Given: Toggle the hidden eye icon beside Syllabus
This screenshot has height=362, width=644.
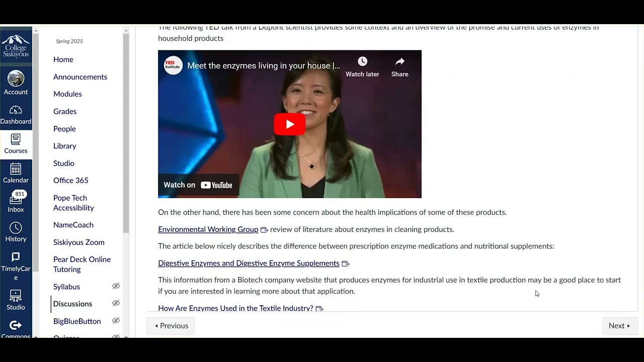Looking at the screenshot, I should (x=116, y=286).
